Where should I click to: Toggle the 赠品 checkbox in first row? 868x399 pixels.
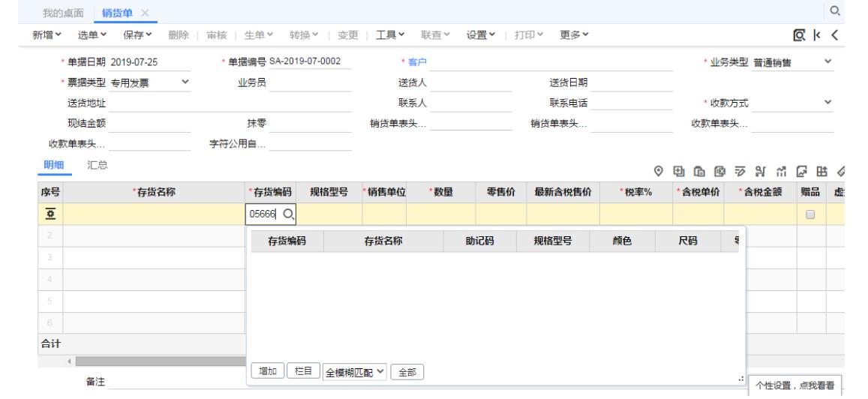810,214
